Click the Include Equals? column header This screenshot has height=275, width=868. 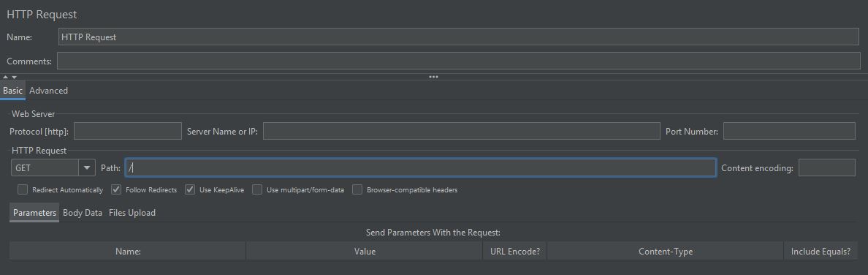pyautogui.click(x=821, y=251)
